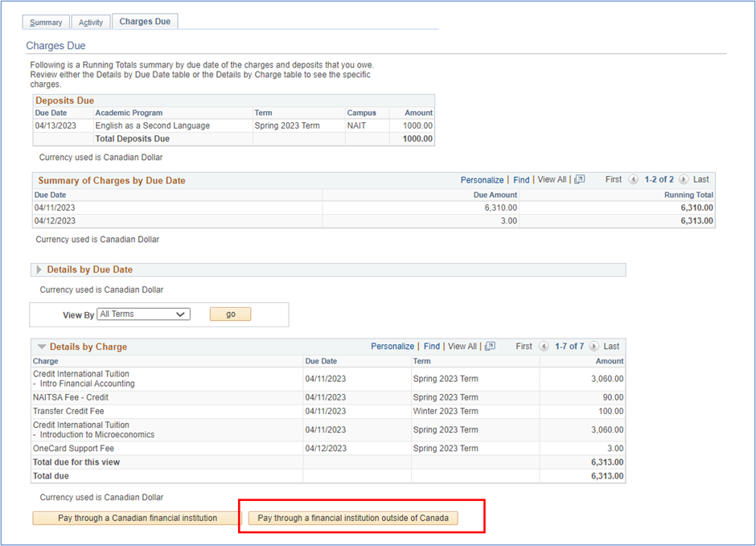Select the 3.00 amount for OneCard Support Fee

615,448
